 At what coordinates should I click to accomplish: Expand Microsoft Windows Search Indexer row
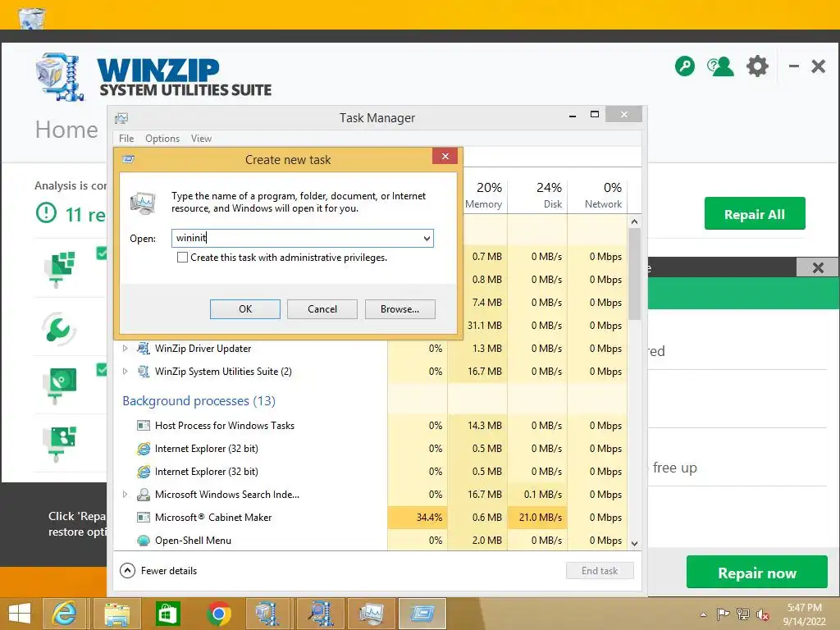click(125, 495)
